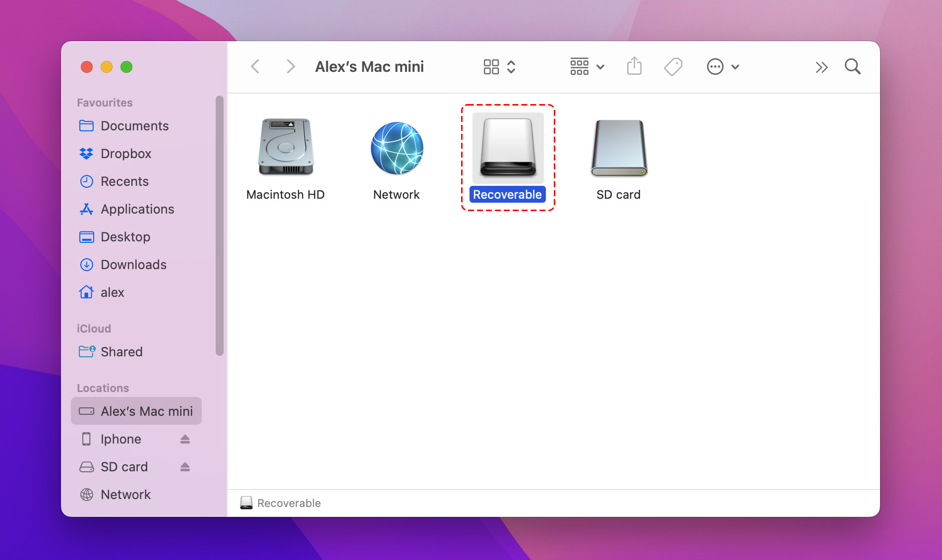
Task: Click Recoverable in the path bar
Action: pyautogui.click(x=280, y=503)
